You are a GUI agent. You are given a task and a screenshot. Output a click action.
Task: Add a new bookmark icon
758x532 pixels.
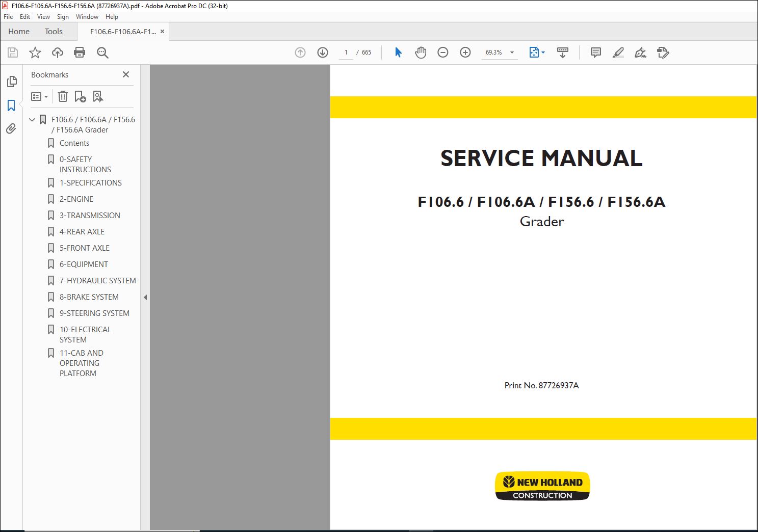click(x=80, y=96)
